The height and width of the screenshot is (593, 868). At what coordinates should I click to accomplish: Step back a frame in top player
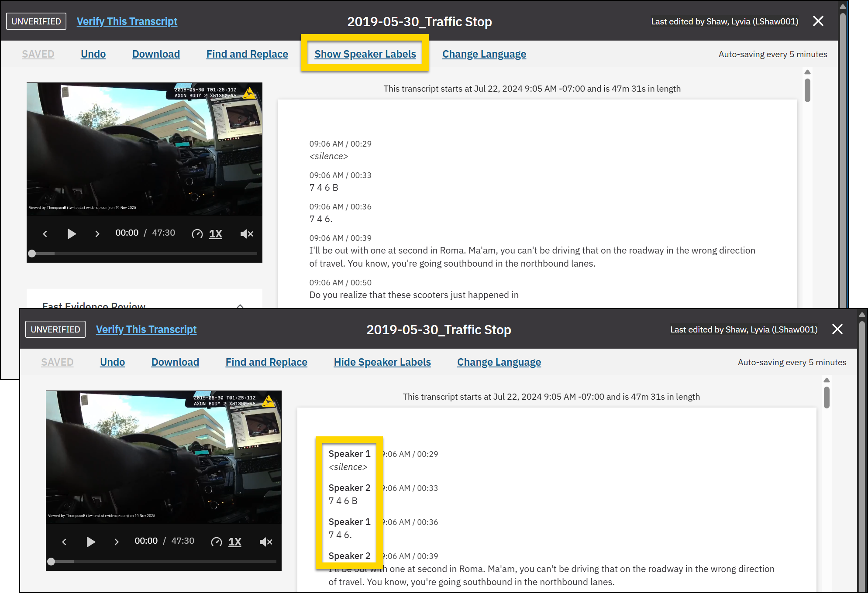(45, 234)
